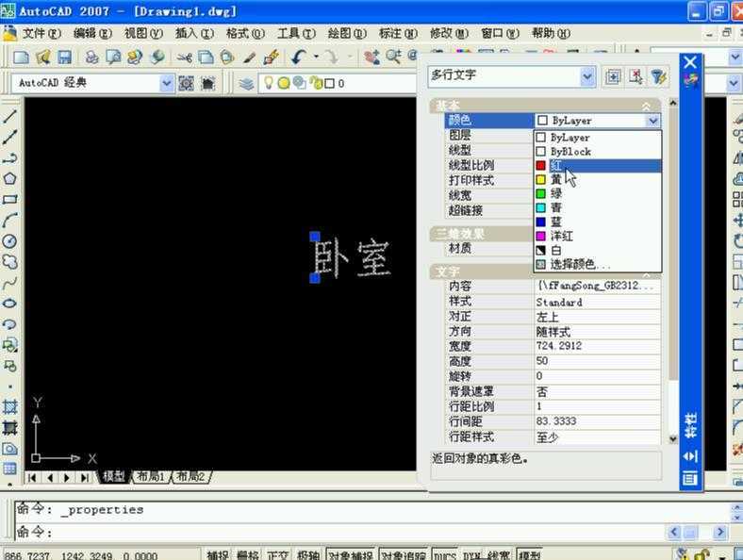The height and width of the screenshot is (560, 743).
Task: Select the Revision Cloud tool
Action: click(x=10, y=262)
